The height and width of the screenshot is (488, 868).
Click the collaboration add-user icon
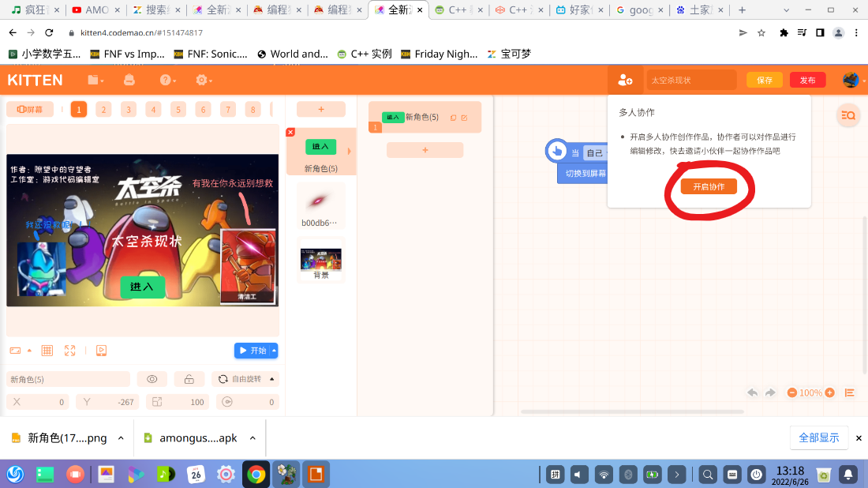pyautogui.click(x=625, y=81)
